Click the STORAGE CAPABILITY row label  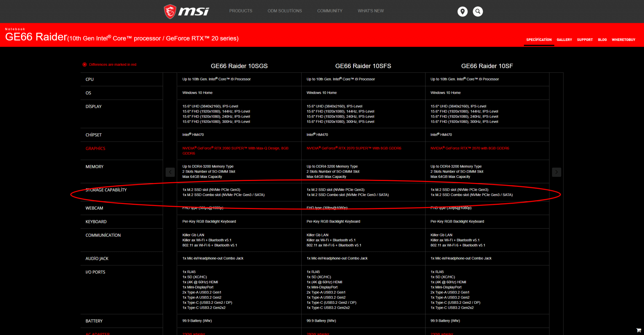[x=106, y=190]
